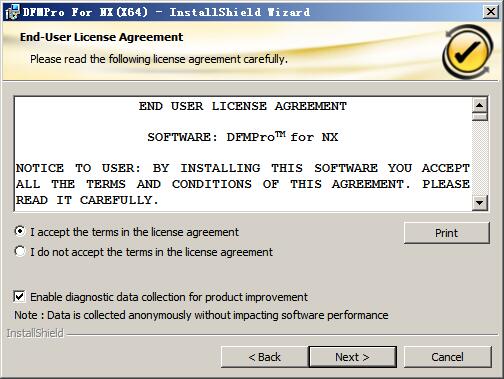Viewport: 504px width, 379px height.
Task: Uncheck diagnostic data collection checkbox
Action: click(19, 296)
